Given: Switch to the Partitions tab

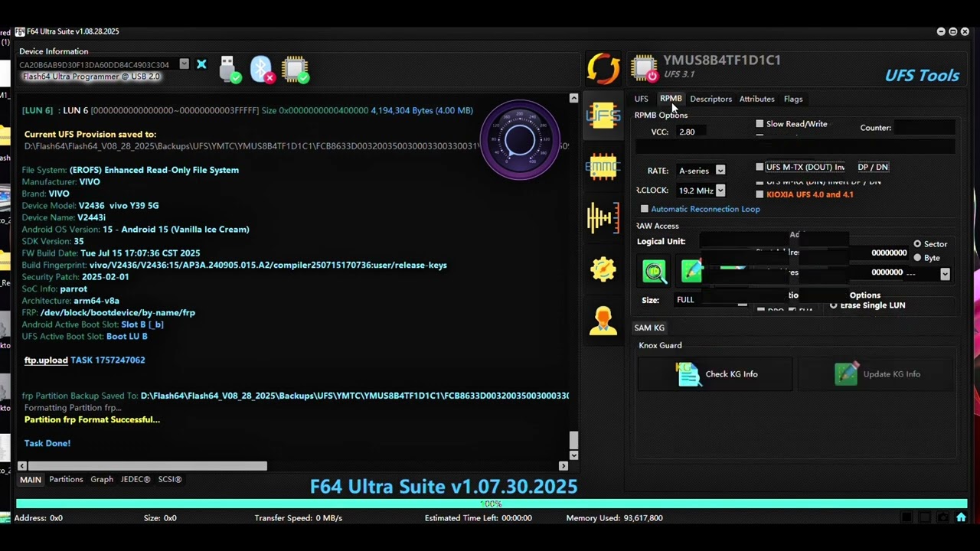Looking at the screenshot, I should pyautogui.click(x=66, y=479).
